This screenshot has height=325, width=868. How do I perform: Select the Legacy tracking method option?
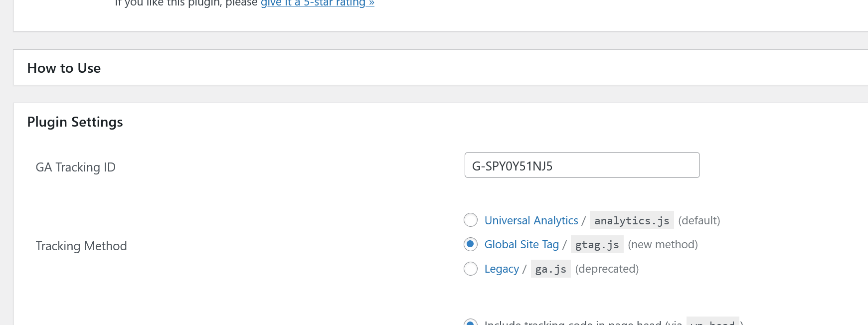470,269
